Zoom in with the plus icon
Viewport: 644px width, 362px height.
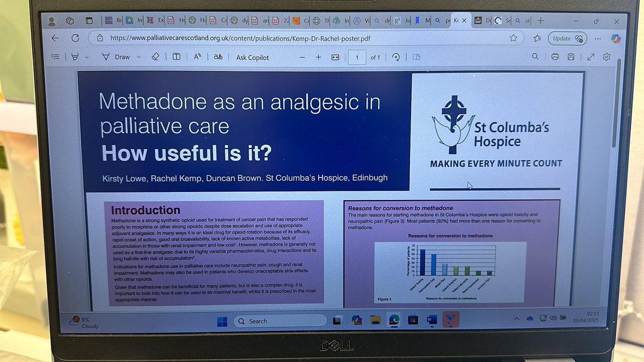[319, 57]
